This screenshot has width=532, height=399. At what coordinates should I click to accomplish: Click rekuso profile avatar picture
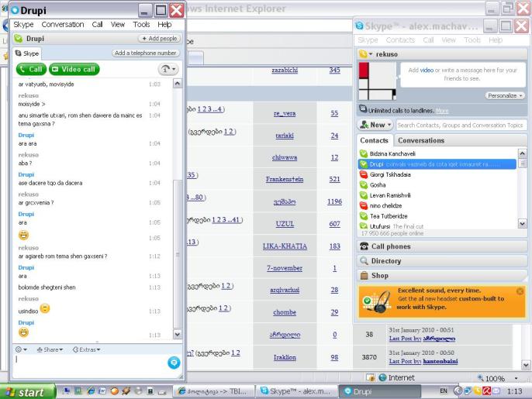[x=377, y=81]
